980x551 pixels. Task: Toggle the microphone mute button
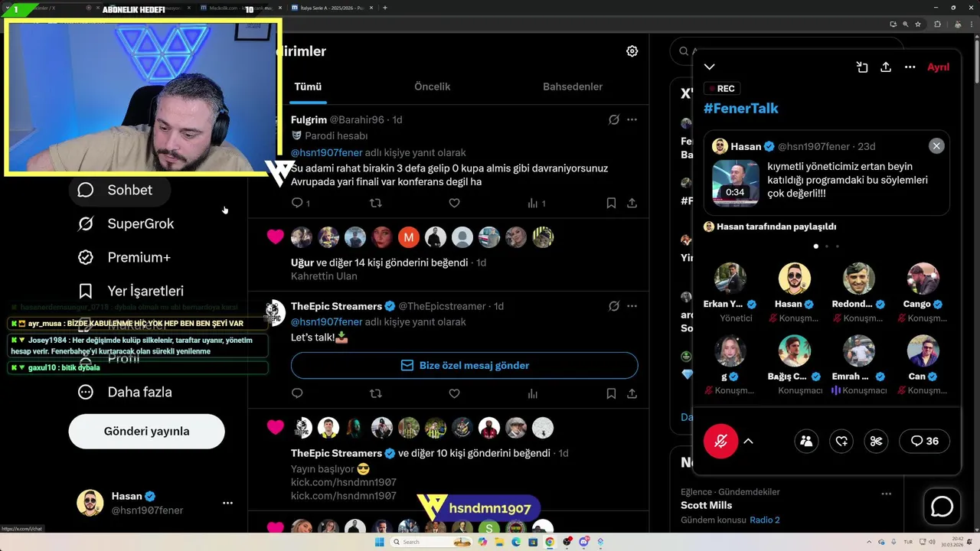tap(720, 441)
